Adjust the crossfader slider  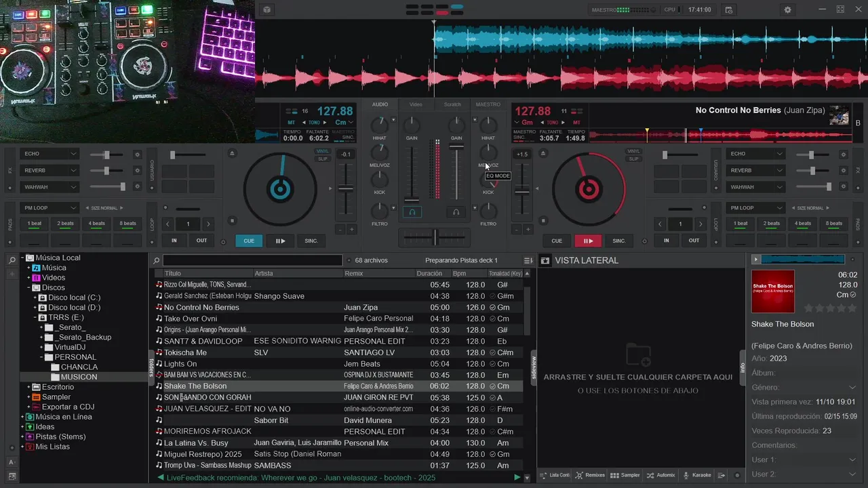click(x=435, y=237)
